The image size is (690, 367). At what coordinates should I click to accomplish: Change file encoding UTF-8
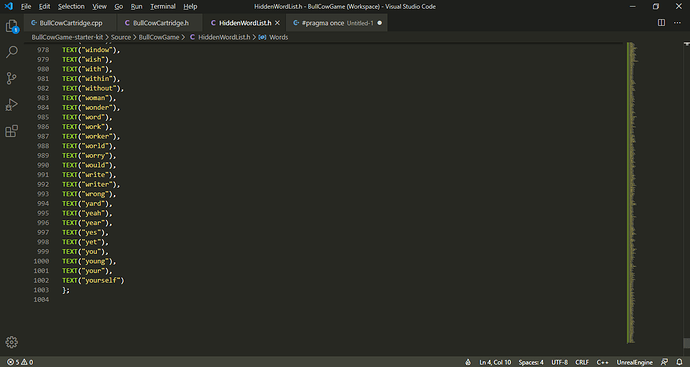tap(559, 362)
